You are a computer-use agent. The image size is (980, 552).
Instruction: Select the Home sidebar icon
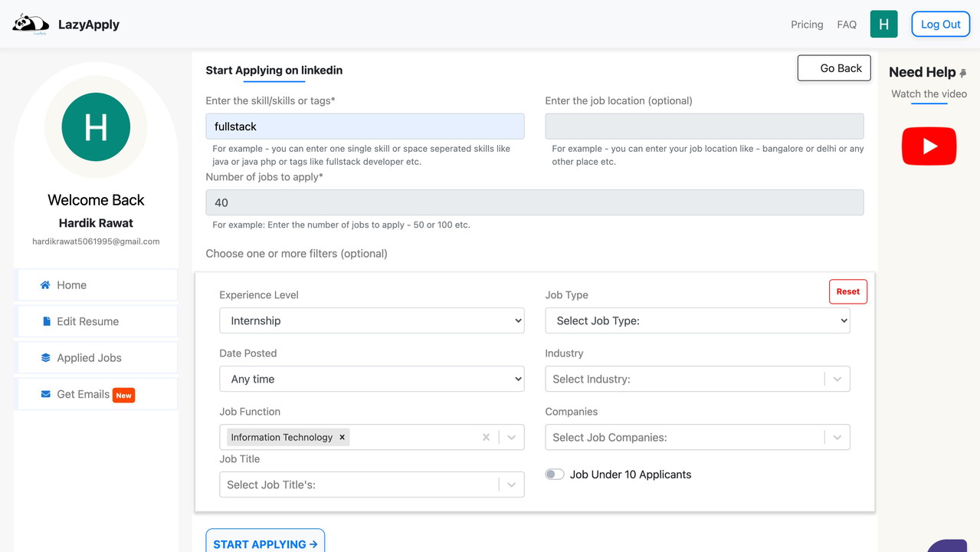tap(47, 284)
